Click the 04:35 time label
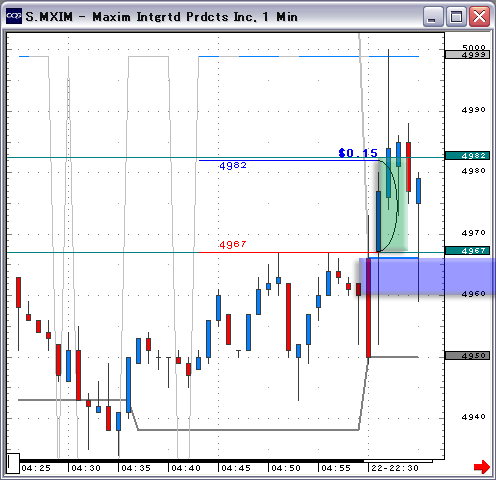The width and height of the screenshot is (496, 480). click(136, 468)
